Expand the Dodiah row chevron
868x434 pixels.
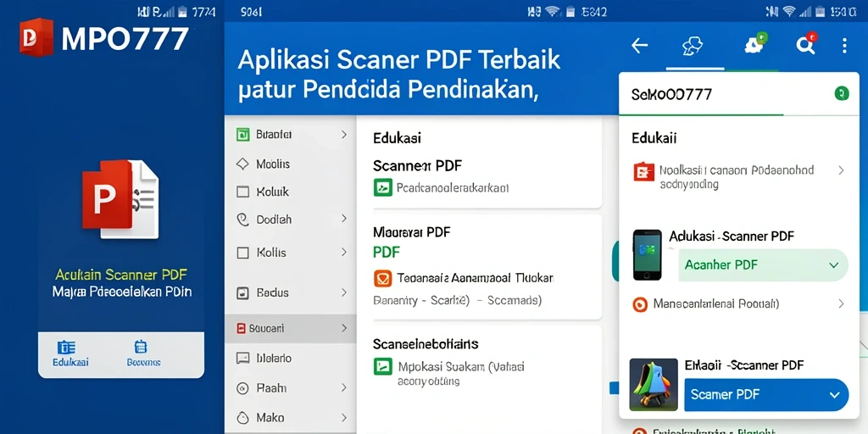344,219
